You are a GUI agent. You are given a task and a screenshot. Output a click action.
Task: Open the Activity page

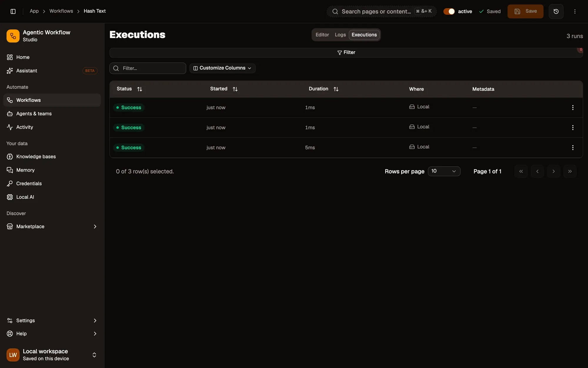pyautogui.click(x=52, y=127)
